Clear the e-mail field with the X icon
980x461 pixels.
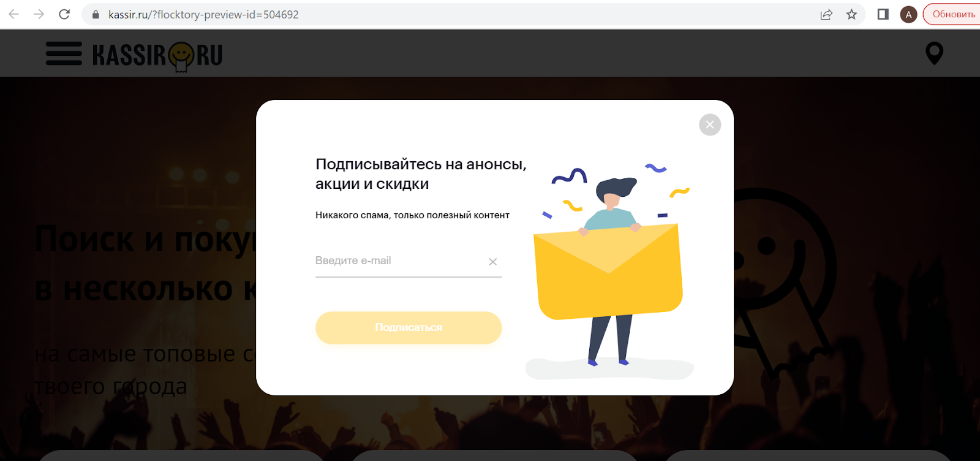(492, 262)
